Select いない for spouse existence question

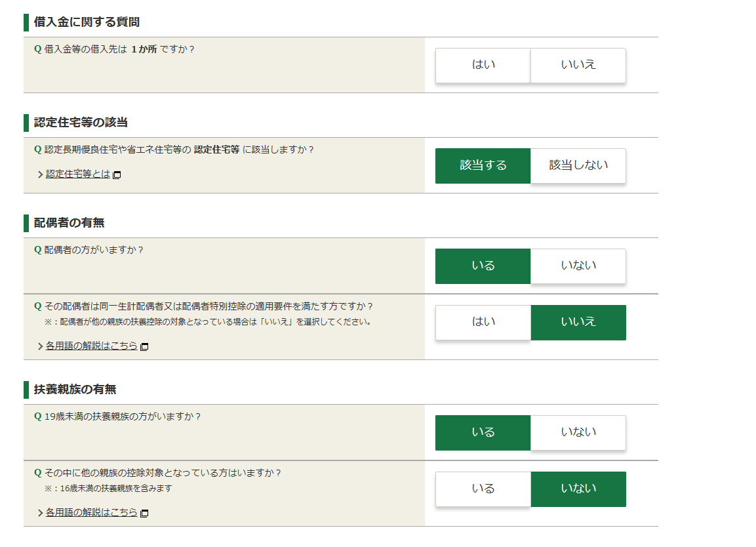(x=578, y=266)
